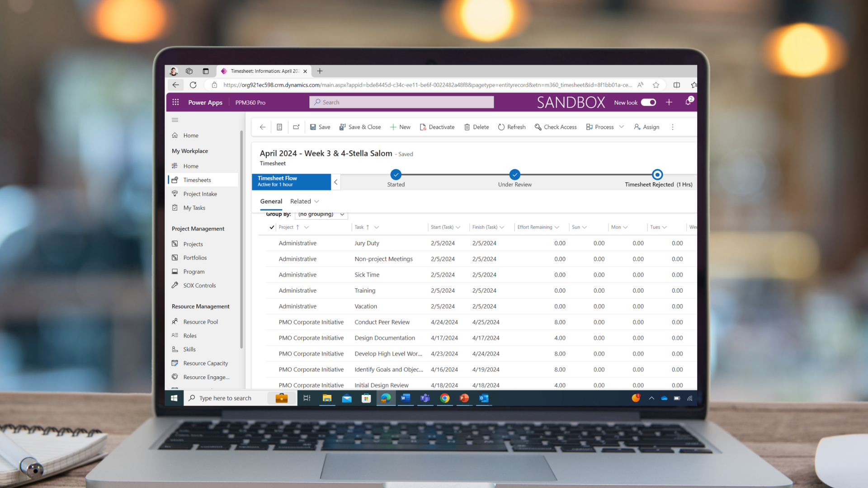Open the PMO Corporate Initiative Conduct Peer Review link
Screen dimensions: 868x488
pos(311,322)
